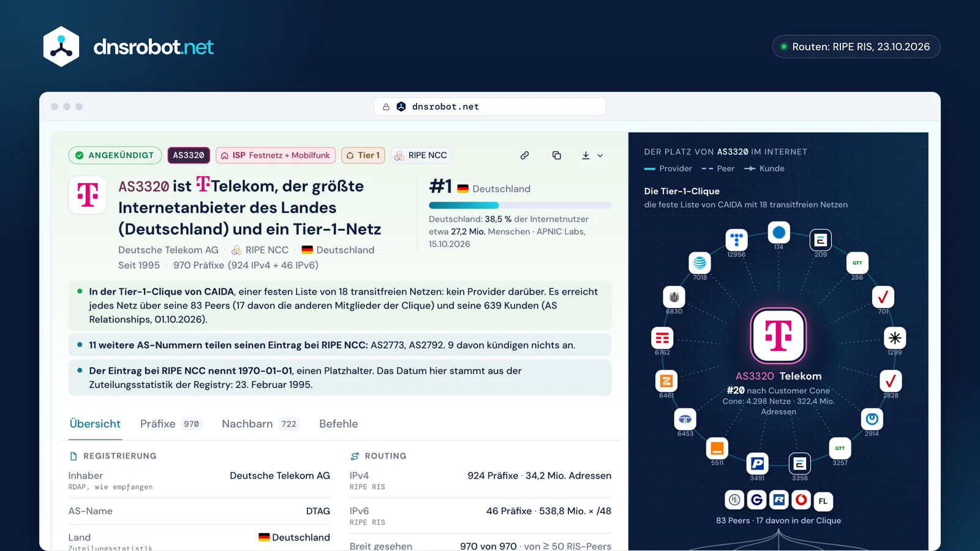Click the dnsrobot.net logo icon

[61, 47]
